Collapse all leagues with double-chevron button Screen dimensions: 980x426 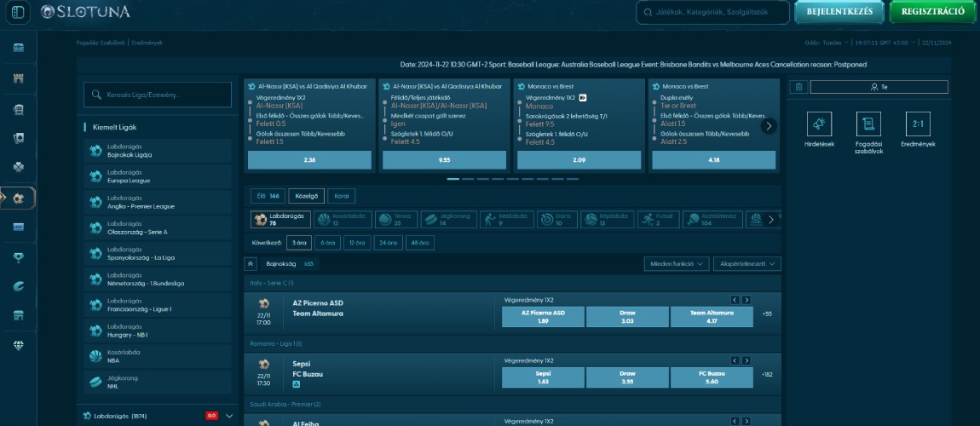251,264
